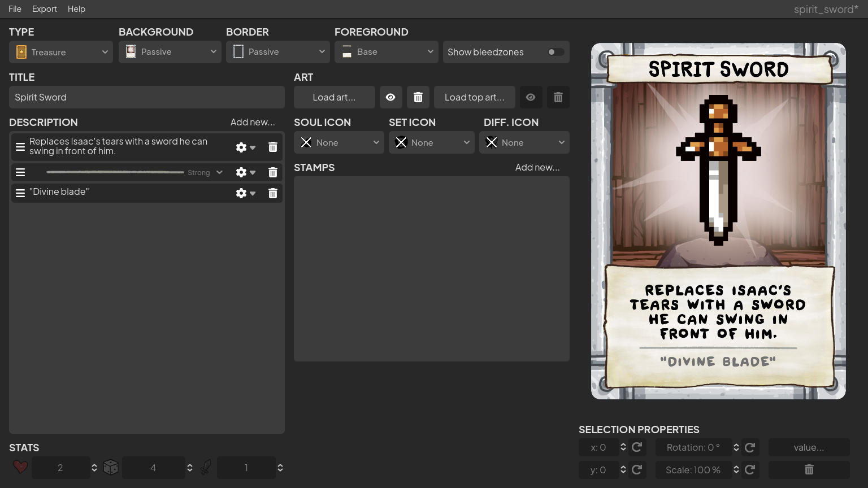The height and width of the screenshot is (488, 868).
Task: Open the separator Strong style dropdown
Action: coord(206,172)
